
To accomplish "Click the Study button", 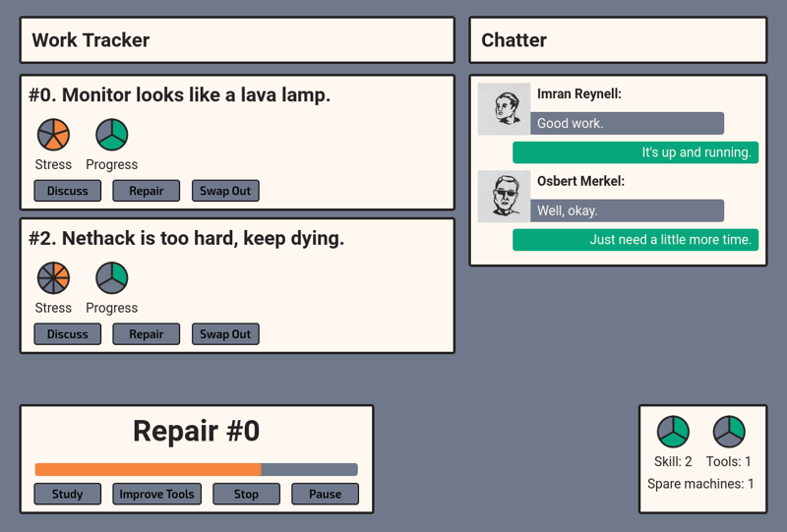I will coord(67,494).
